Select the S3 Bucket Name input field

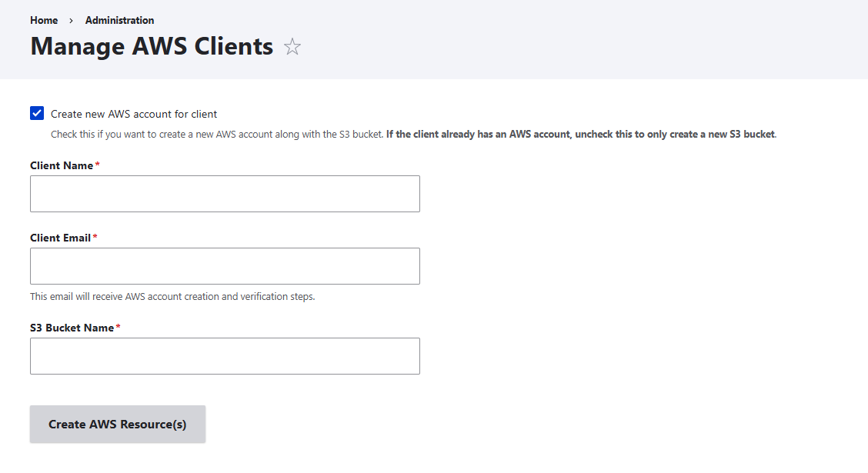coord(225,355)
